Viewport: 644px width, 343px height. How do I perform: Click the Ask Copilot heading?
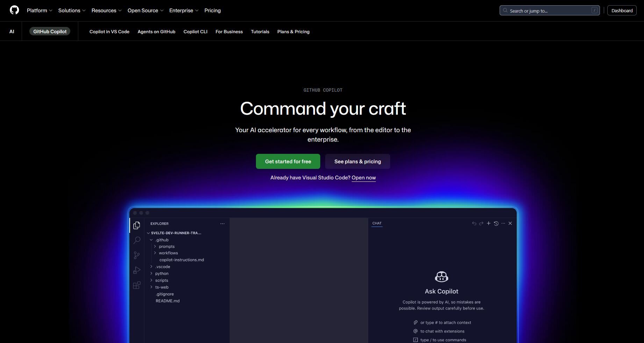tap(442, 291)
